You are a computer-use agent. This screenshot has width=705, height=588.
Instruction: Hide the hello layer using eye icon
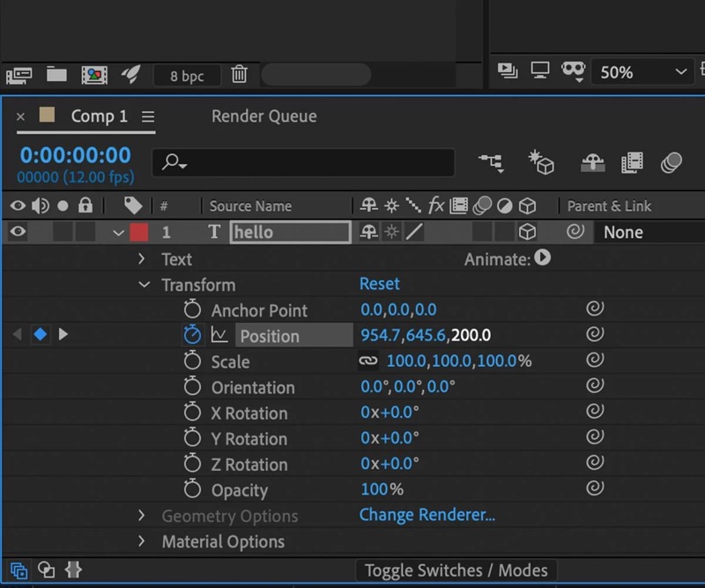coord(19,233)
